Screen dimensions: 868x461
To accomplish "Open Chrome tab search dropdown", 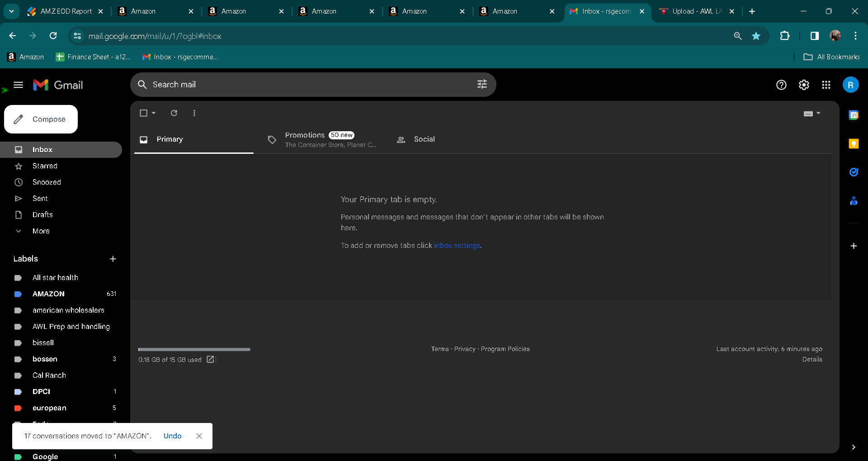I will (11, 11).
